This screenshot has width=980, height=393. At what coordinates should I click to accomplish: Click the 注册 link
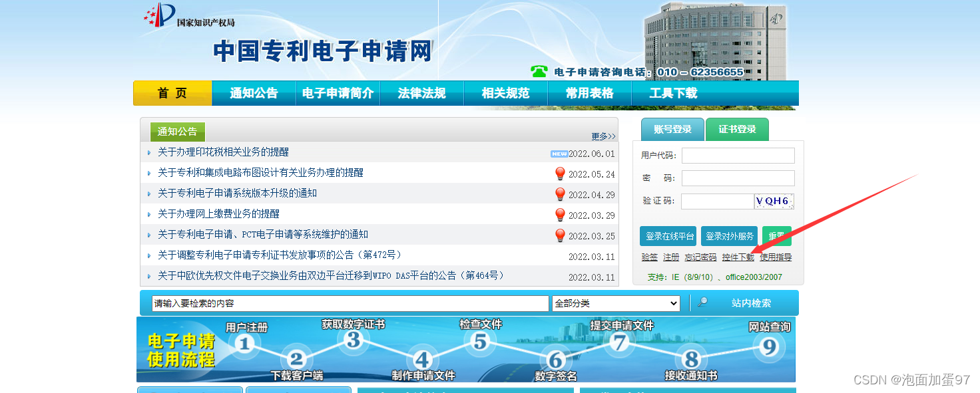click(671, 257)
